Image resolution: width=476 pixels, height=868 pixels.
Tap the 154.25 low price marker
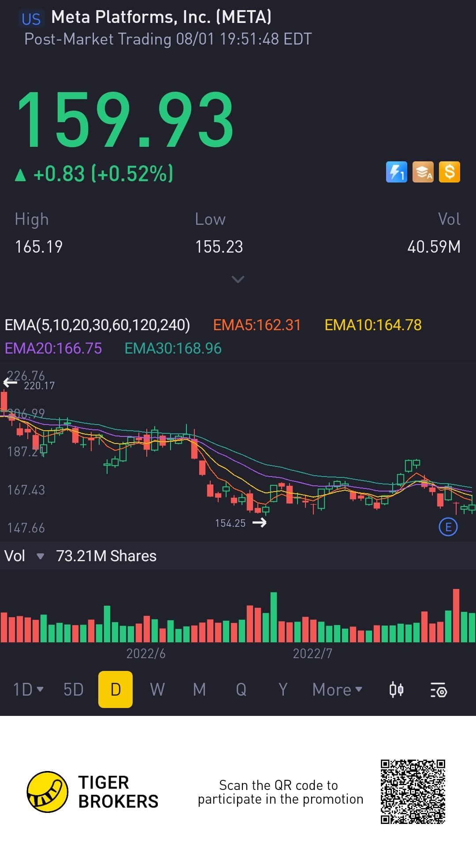pyautogui.click(x=230, y=523)
